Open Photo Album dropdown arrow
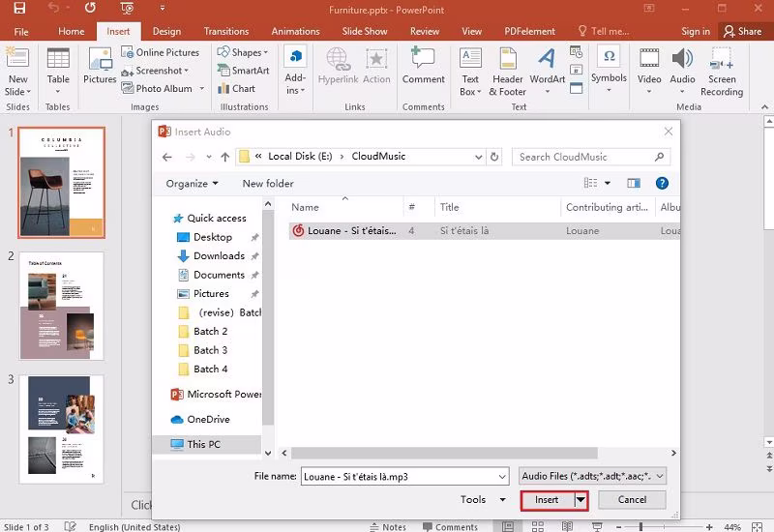 click(202, 89)
